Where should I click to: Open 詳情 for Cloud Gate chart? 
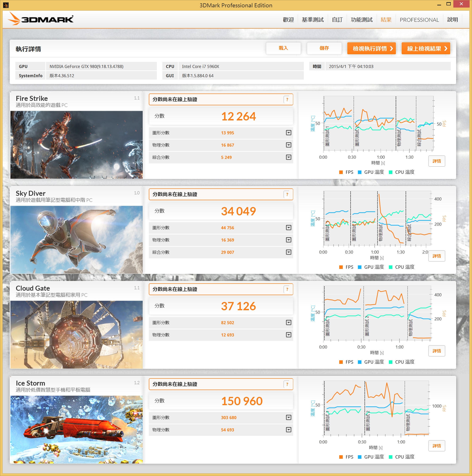[x=437, y=351]
